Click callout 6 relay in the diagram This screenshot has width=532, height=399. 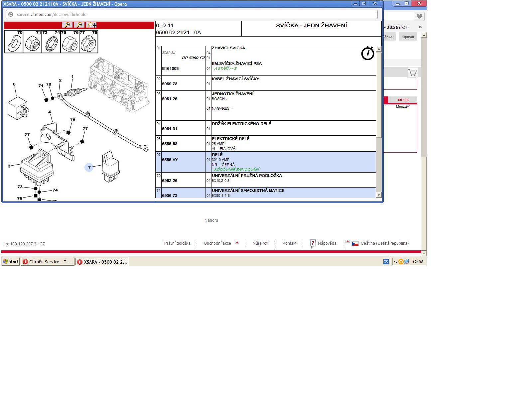[x=14, y=84]
